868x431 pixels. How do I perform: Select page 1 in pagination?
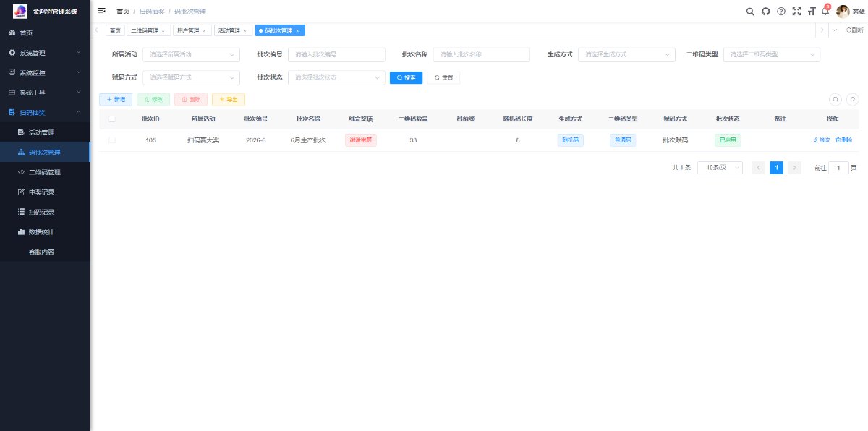776,168
